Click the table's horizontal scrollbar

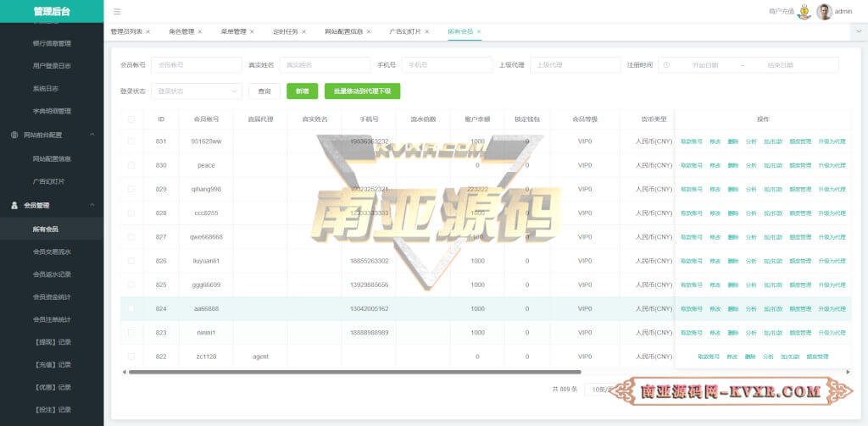pyautogui.click(x=354, y=372)
